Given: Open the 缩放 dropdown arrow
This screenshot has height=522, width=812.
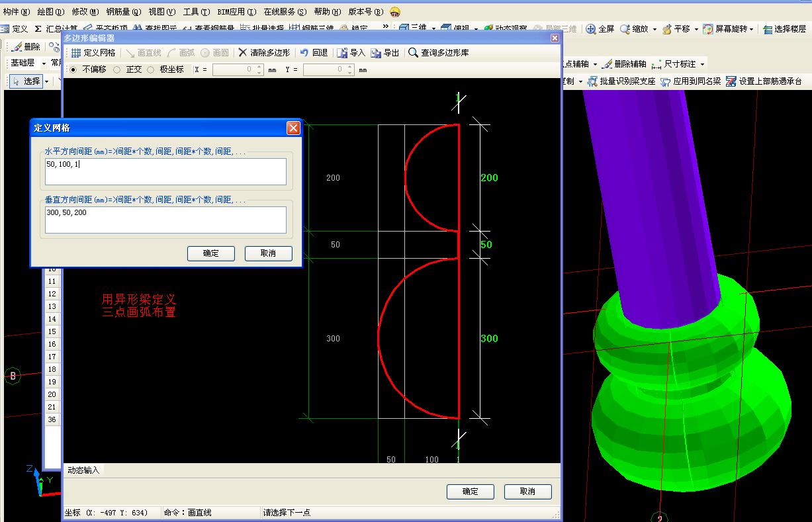Looking at the screenshot, I should tap(654, 29).
